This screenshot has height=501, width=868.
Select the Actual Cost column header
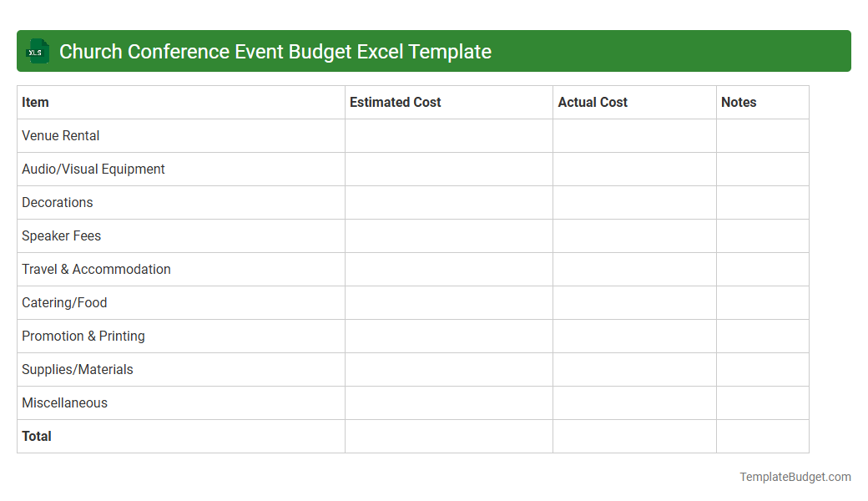[x=593, y=102]
